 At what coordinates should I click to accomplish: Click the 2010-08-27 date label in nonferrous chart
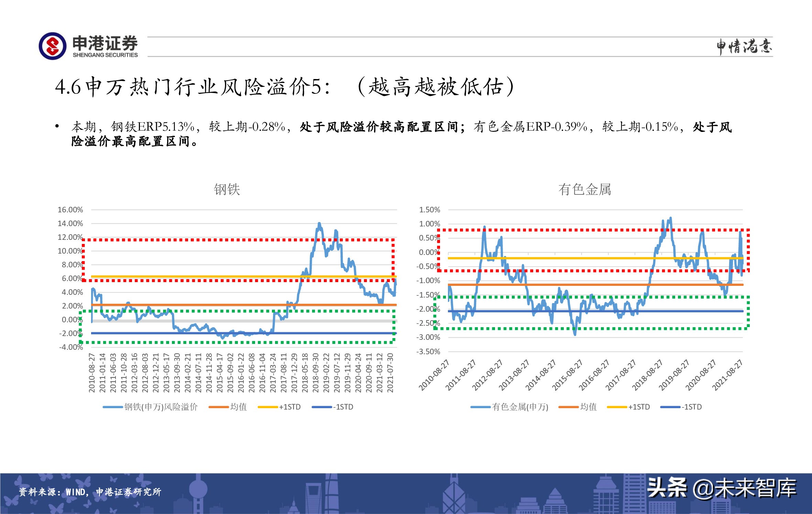click(434, 375)
